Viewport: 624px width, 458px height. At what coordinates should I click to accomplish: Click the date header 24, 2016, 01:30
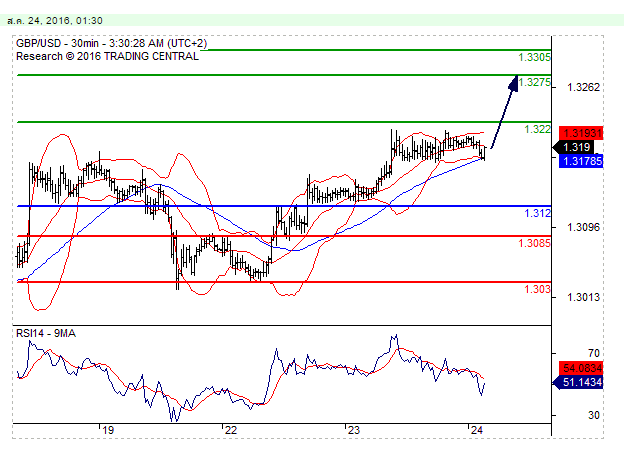tap(55, 21)
